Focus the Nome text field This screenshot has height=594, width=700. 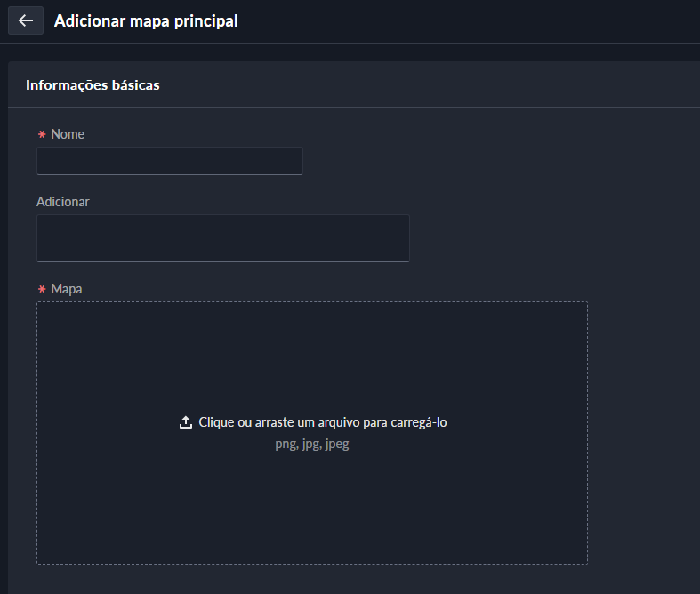(170, 161)
